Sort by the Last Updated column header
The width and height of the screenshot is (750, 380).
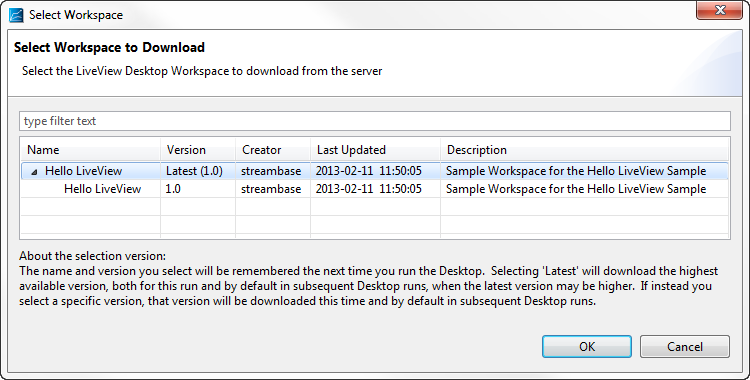point(375,150)
